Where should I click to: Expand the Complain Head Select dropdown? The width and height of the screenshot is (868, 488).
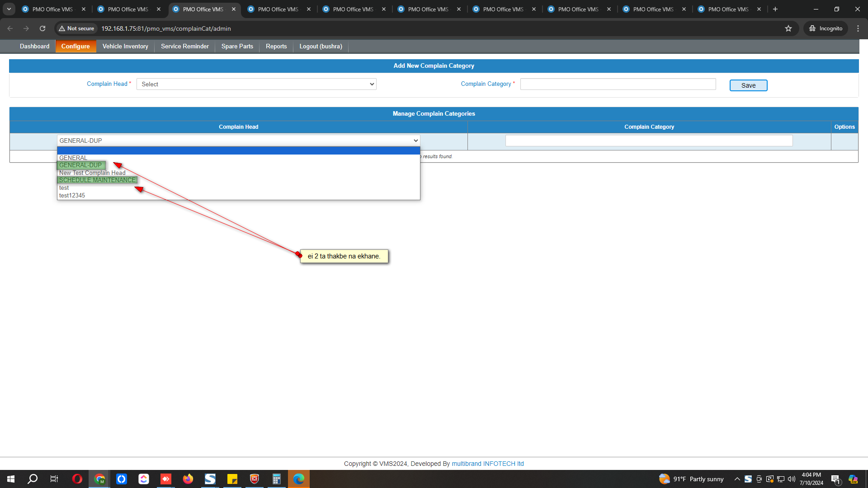[x=256, y=84]
